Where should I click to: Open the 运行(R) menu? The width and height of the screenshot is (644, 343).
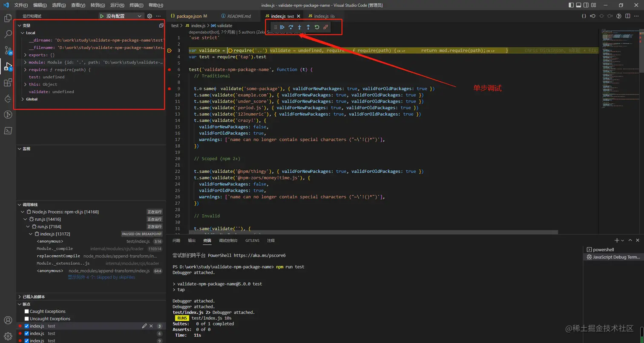117,5
